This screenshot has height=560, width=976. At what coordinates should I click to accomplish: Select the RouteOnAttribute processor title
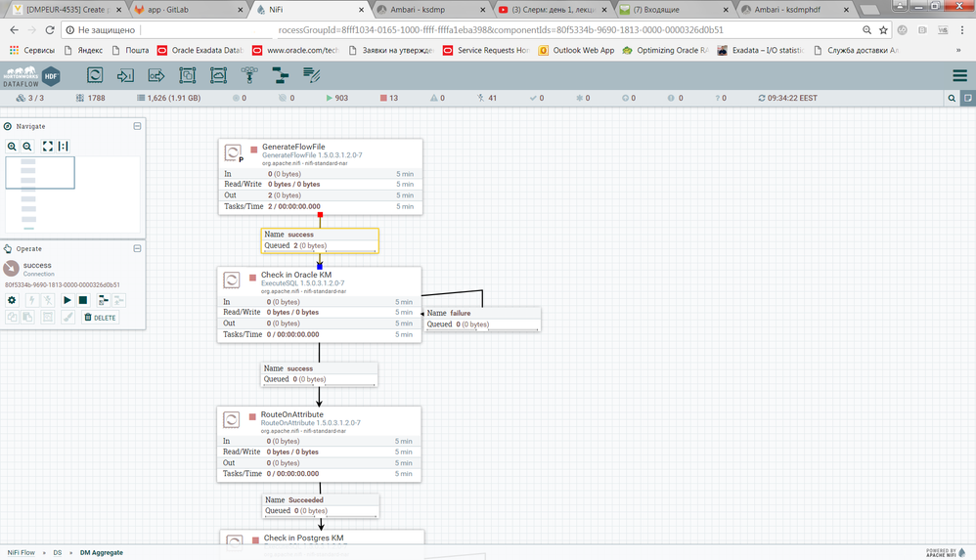coord(292,414)
